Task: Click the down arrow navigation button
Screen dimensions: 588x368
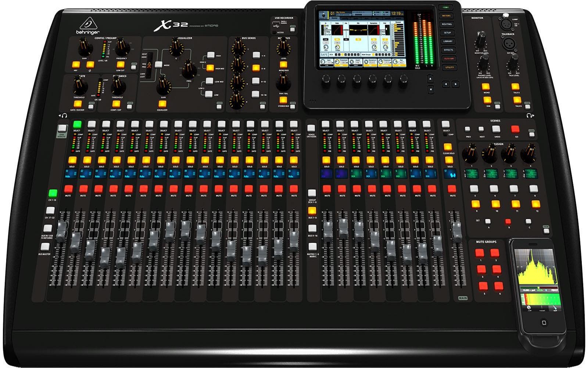Action: 431,89
